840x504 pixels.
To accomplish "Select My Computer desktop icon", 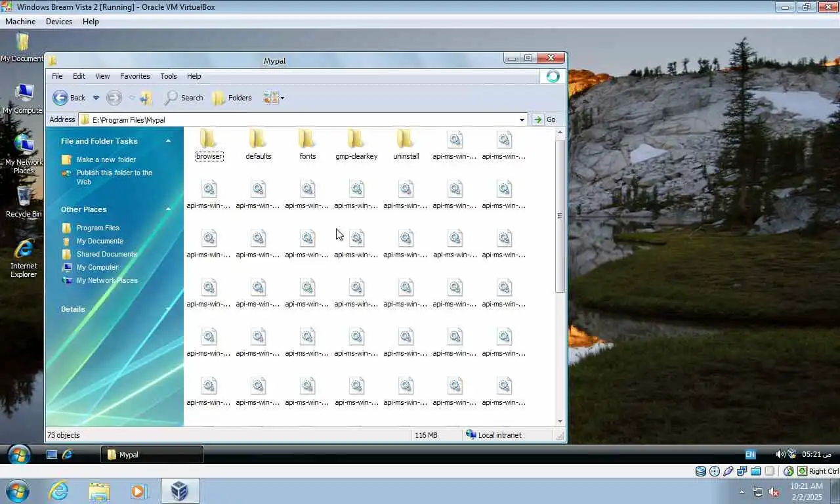I will click(x=22, y=99).
